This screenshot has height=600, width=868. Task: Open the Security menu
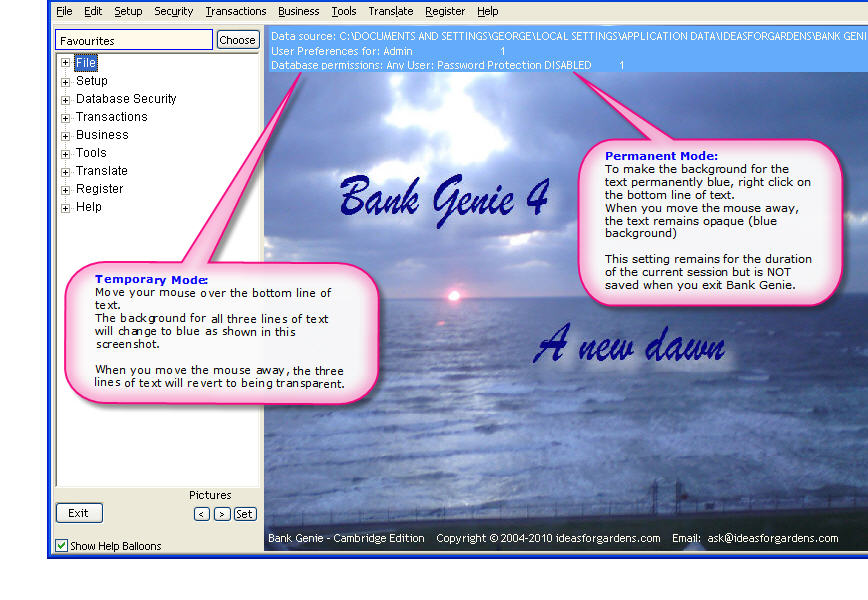pyautogui.click(x=173, y=11)
